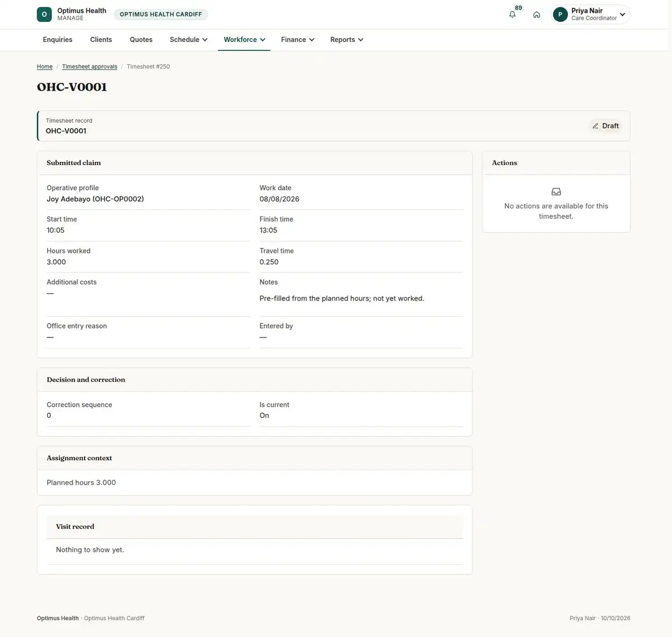The image size is (672, 637).
Task: Expand the Priya Nair account menu chevron
Action: coord(622,15)
